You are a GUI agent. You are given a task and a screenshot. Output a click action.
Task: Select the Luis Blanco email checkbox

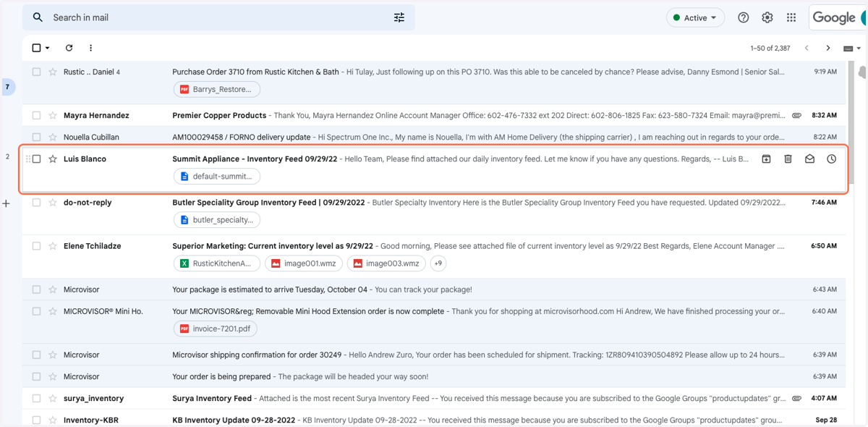pos(36,159)
